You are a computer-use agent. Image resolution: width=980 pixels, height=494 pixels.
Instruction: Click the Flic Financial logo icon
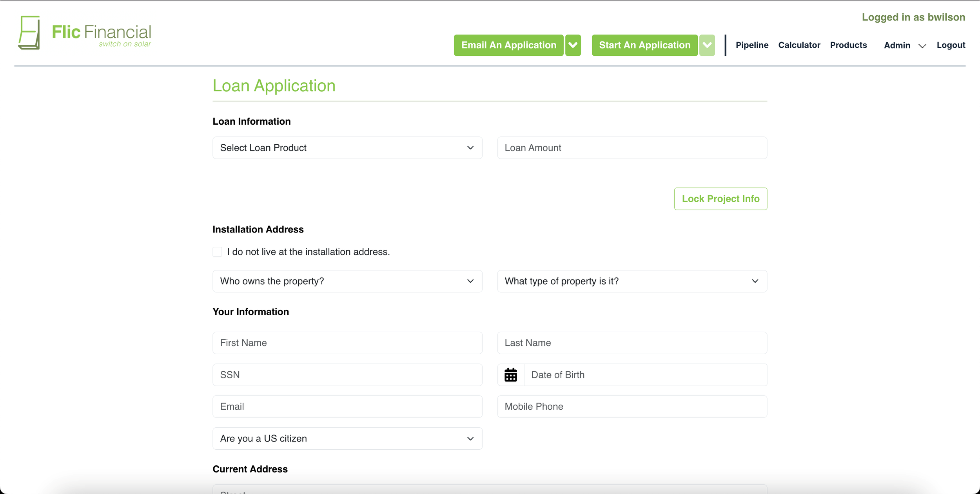pyautogui.click(x=29, y=33)
